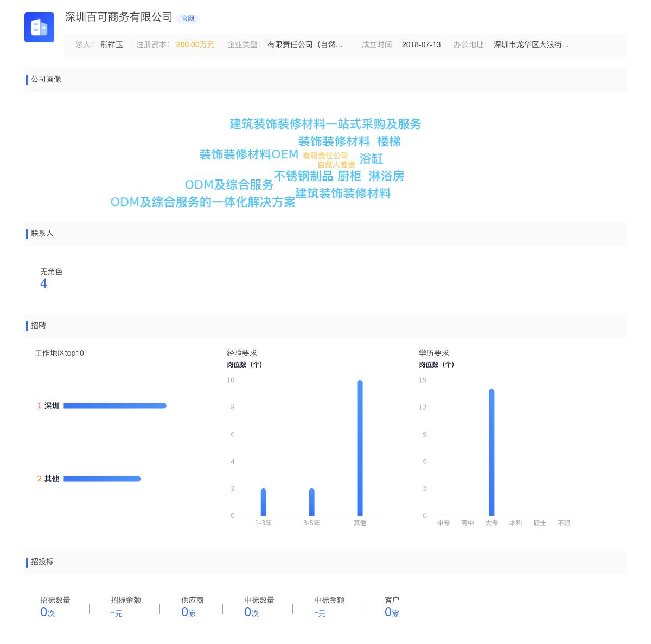Click 招标金额 value -元

117,613
